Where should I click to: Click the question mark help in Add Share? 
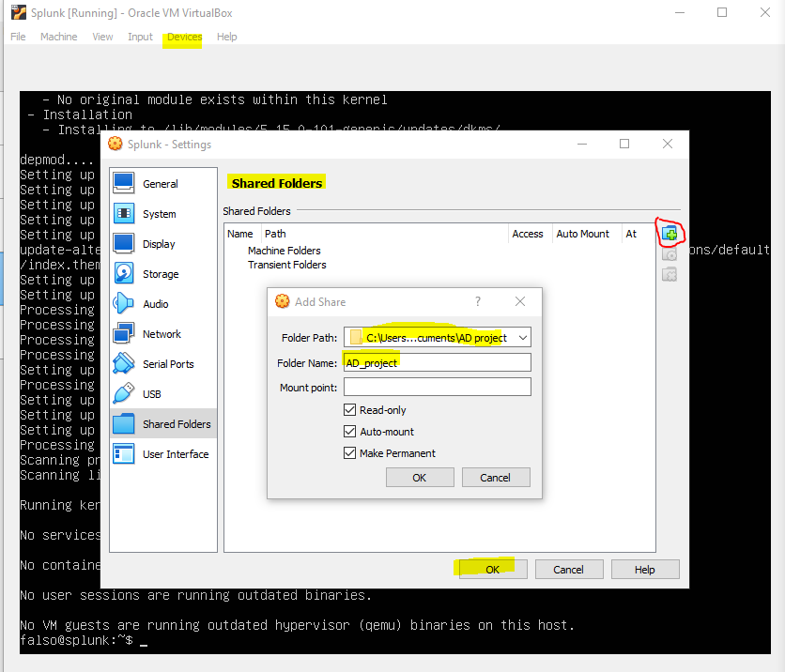point(478,301)
